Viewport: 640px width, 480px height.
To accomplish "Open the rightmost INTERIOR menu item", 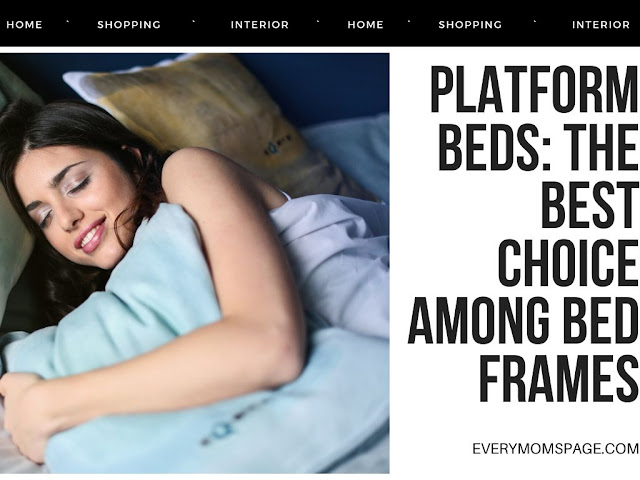I will click(601, 25).
